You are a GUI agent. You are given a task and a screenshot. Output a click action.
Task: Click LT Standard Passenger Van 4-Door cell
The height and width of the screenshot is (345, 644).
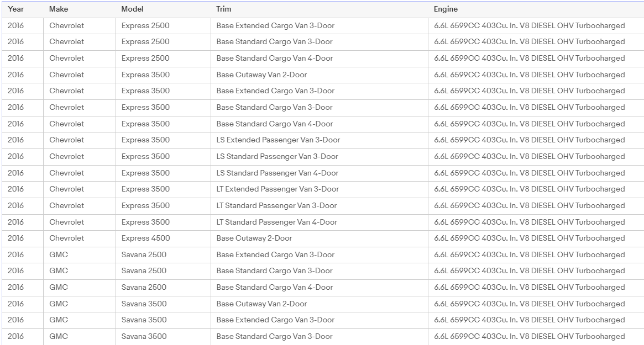pos(276,222)
